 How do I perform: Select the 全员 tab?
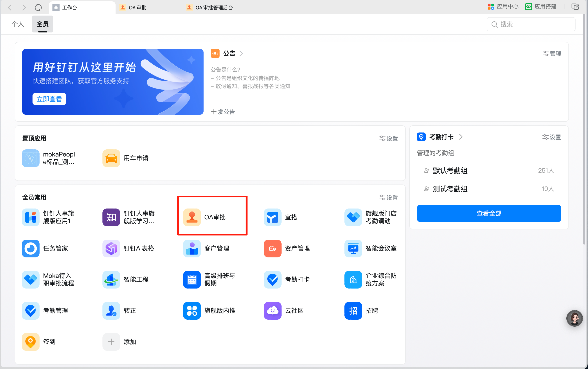point(42,24)
